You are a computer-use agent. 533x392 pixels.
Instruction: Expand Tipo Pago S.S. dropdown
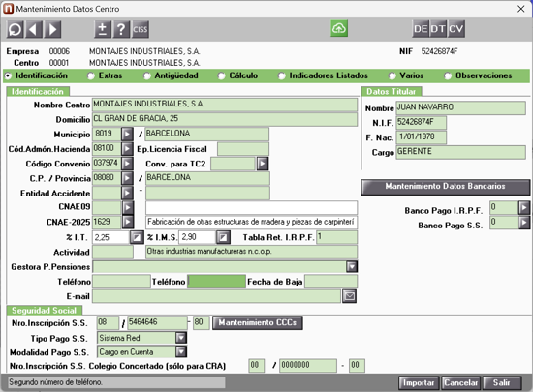pos(181,338)
